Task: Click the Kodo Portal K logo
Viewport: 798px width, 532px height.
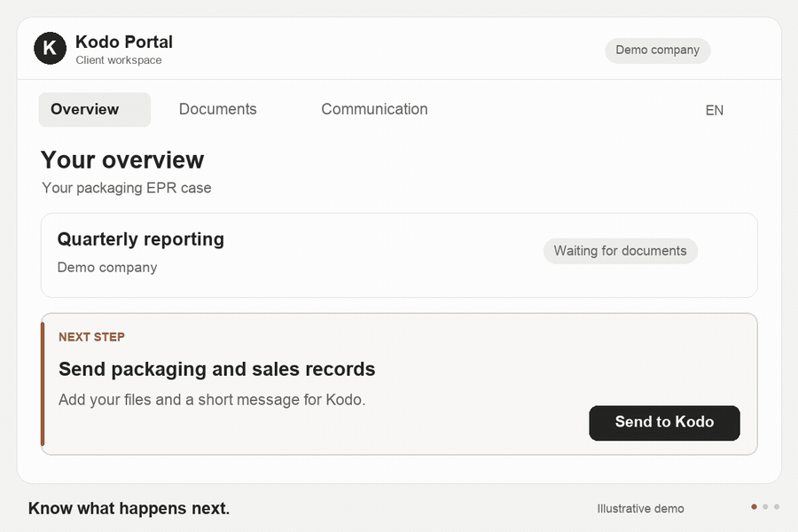Action: (x=50, y=49)
